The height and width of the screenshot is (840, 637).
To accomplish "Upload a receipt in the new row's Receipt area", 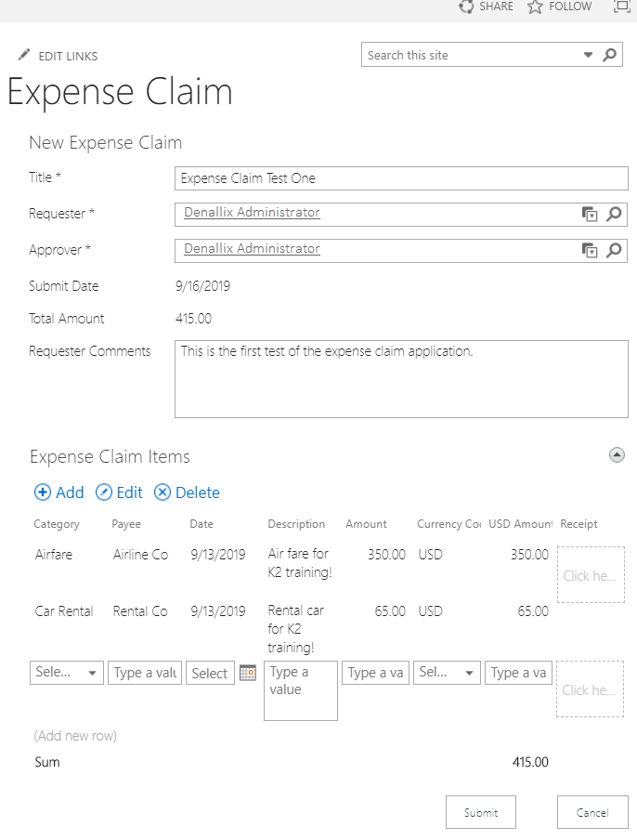I will point(590,689).
